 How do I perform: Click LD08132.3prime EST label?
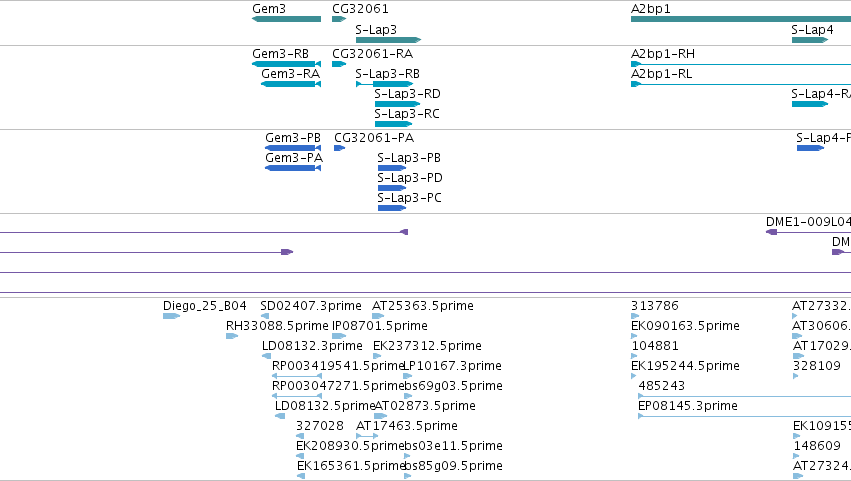tap(312, 346)
